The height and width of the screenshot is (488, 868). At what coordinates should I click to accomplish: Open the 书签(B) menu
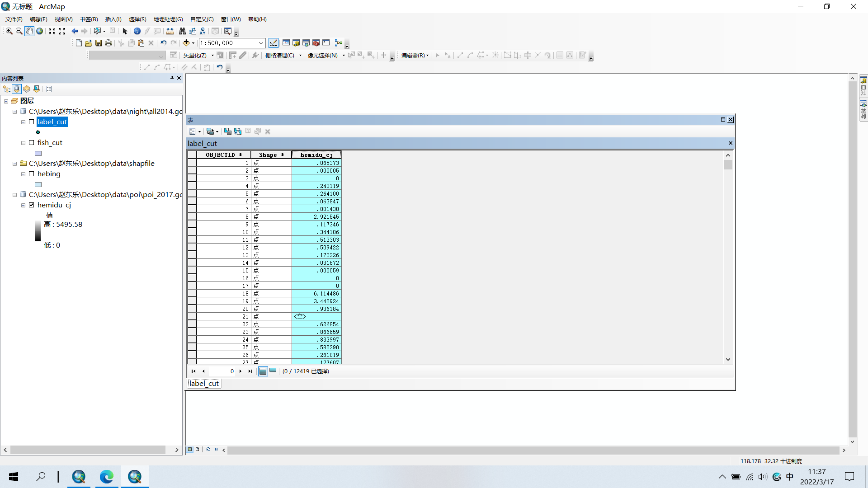89,19
